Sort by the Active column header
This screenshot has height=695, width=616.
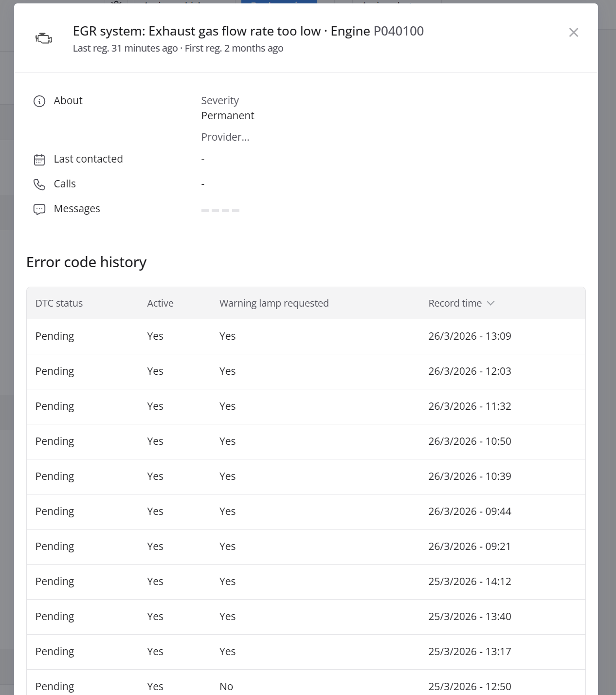coord(160,303)
